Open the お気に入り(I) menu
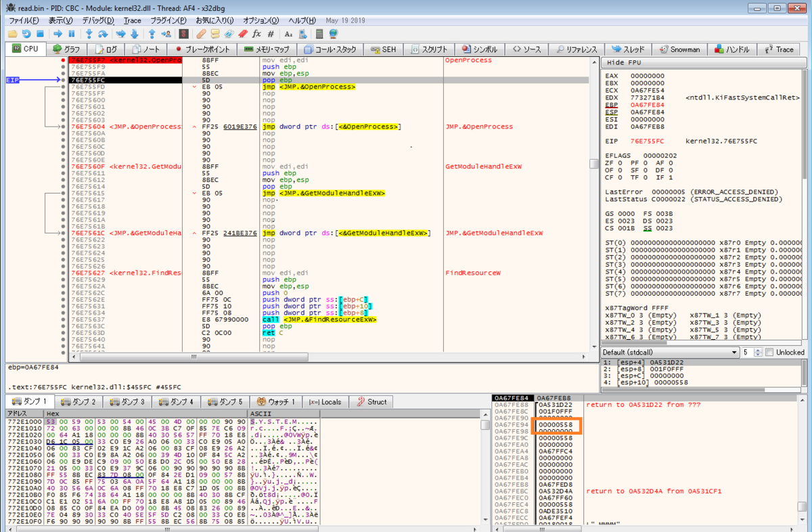 (215, 20)
